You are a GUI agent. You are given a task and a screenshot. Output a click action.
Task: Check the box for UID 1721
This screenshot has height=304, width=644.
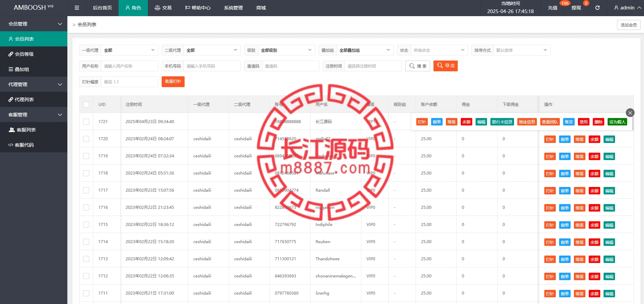pyautogui.click(x=86, y=122)
